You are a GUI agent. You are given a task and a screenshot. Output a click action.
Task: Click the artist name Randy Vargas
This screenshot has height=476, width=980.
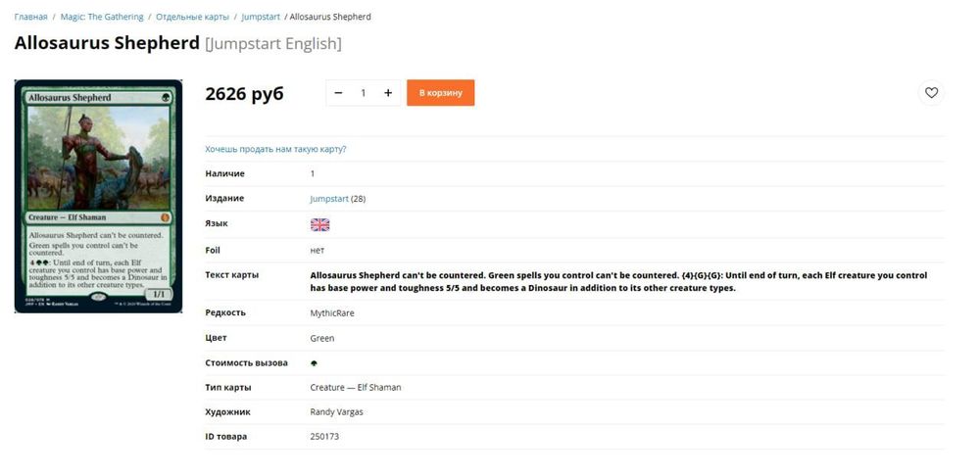click(336, 412)
